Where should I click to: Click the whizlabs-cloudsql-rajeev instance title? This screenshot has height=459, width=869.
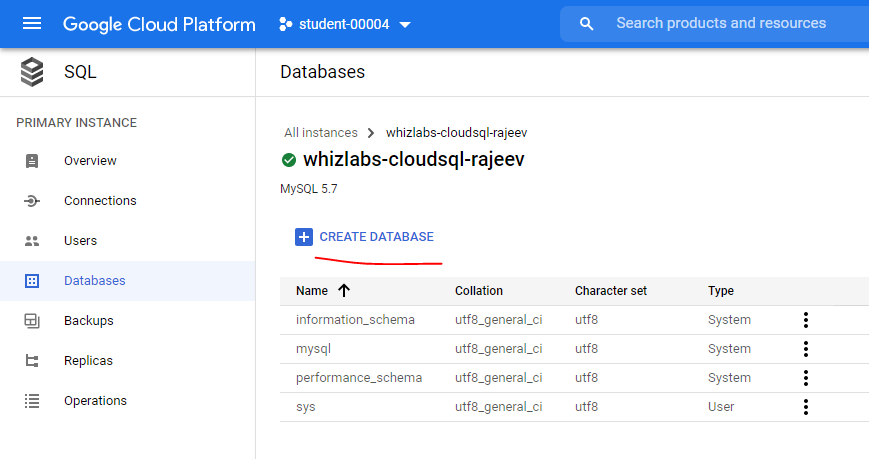tap(413, 160)
